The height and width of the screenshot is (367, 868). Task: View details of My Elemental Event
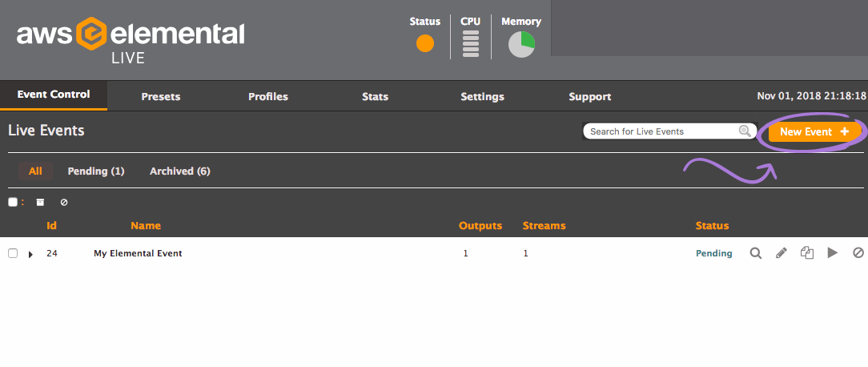[756, 253]
